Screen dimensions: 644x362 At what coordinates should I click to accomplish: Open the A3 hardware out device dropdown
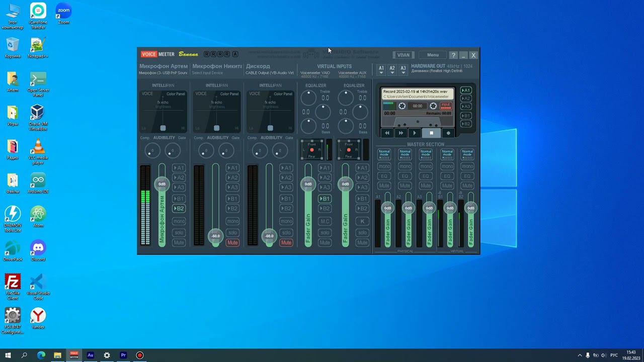404,70
